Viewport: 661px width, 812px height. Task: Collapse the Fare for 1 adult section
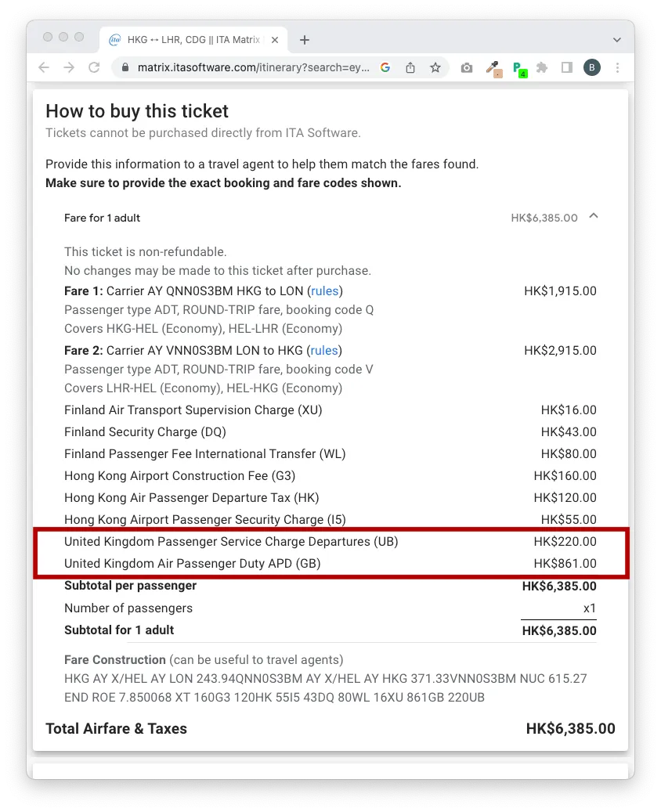click(594, 216)
